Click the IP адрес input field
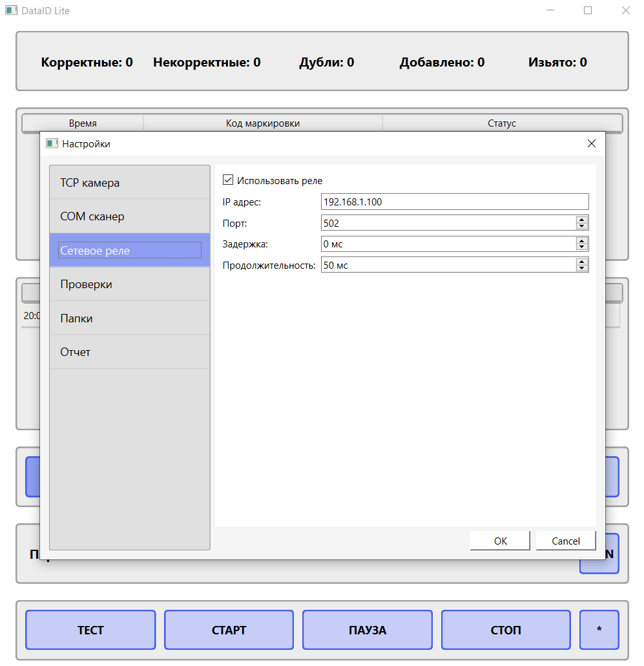This screenshot has height=666, width=644. pos(455,202)
